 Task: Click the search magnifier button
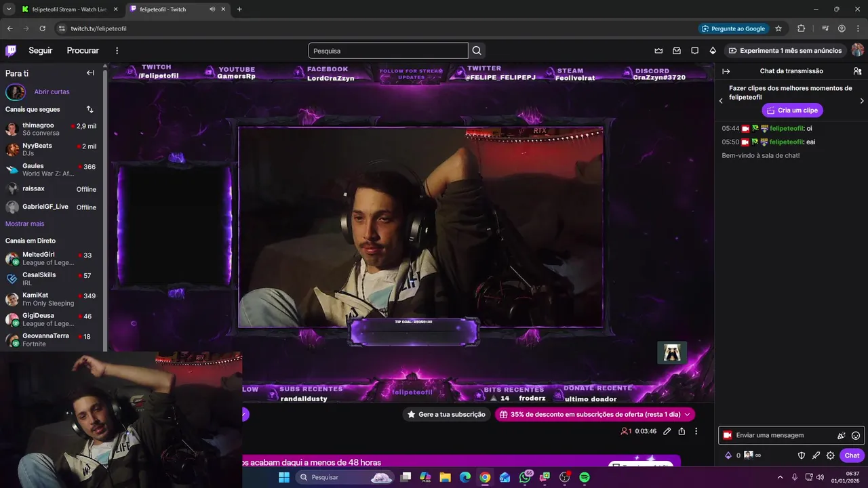pos(477,51)
